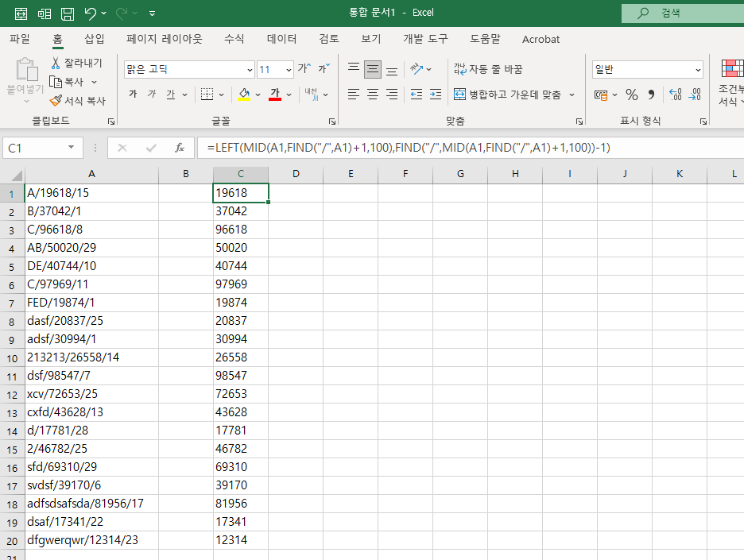Screen dimensions: 744x560
Task: Align cell text left
Action: (354, 95)
